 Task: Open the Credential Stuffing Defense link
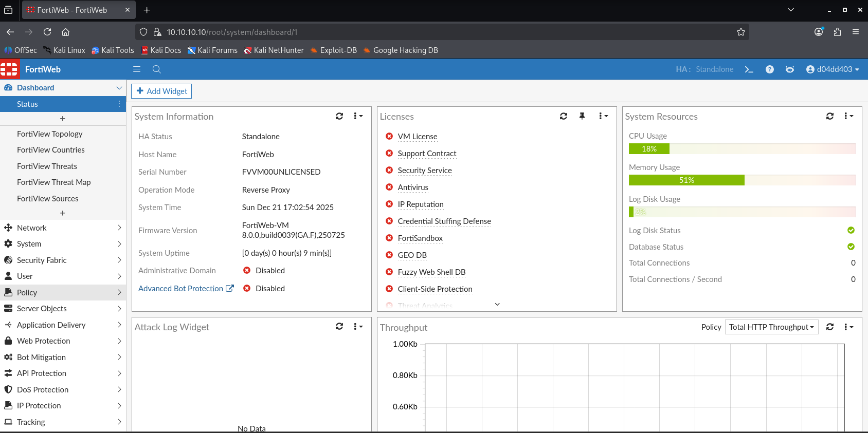(444, 221)
